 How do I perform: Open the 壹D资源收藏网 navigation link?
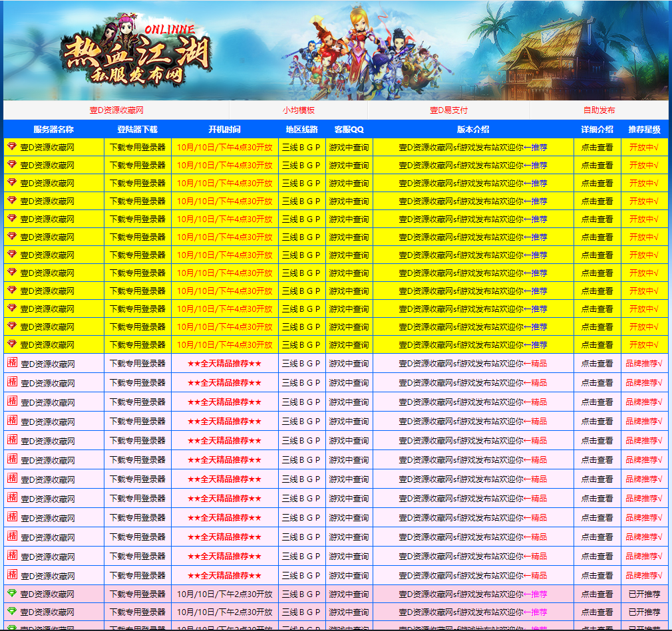pos(116,110)
